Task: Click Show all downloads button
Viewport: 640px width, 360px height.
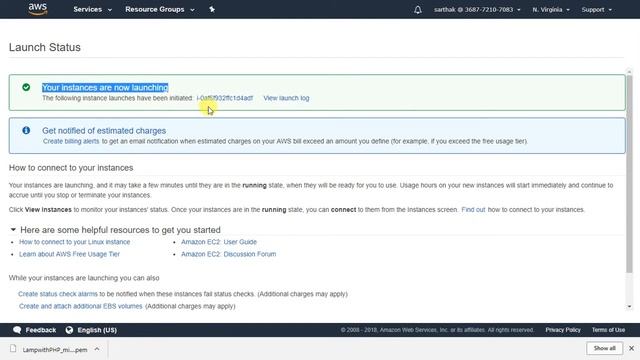Action: click(x=604, y=348)
